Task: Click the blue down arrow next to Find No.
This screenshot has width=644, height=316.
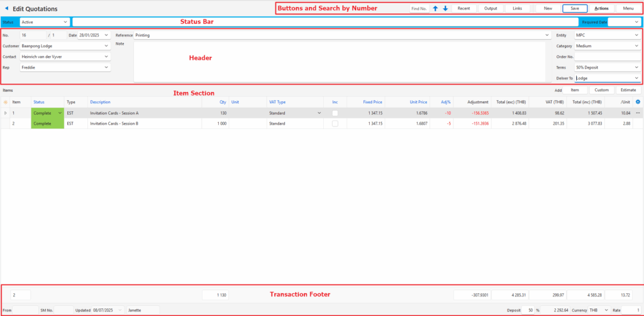Action: click(x=445, y=8)
